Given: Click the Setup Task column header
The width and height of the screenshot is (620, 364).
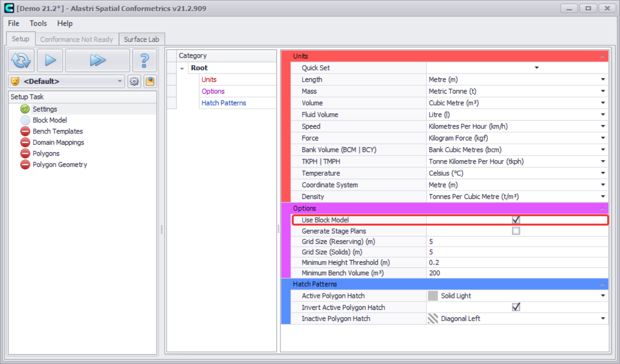Looking at the screenshot, I should 82,97.
